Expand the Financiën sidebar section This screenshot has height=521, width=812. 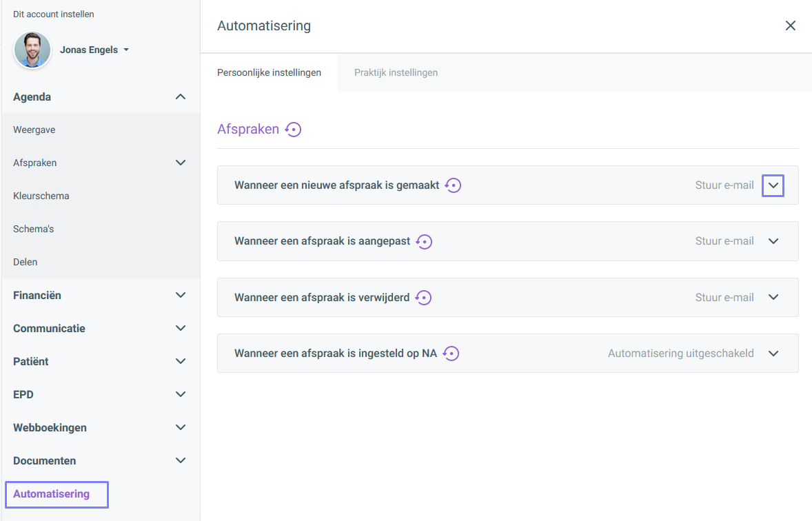[180, 296]
